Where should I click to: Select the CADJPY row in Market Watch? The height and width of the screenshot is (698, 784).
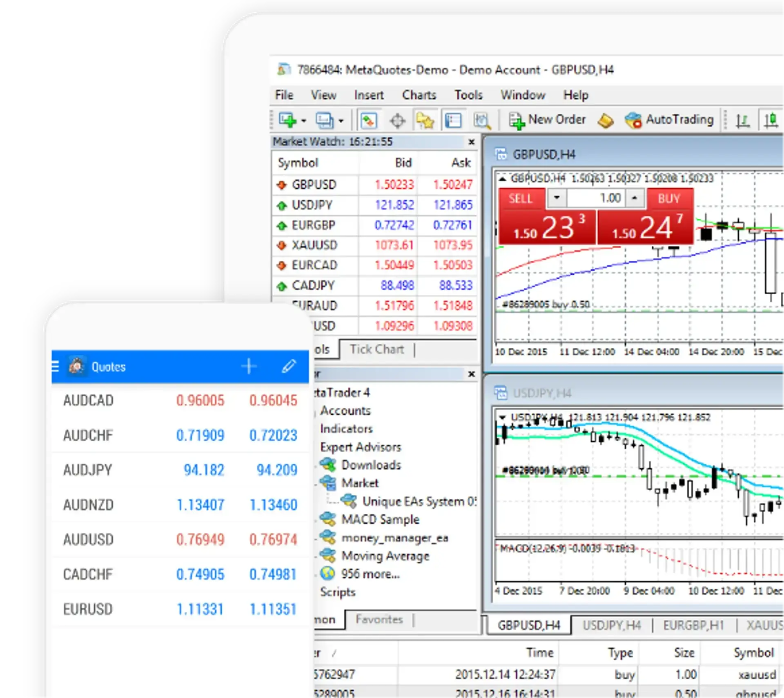(x=374, y=285)
